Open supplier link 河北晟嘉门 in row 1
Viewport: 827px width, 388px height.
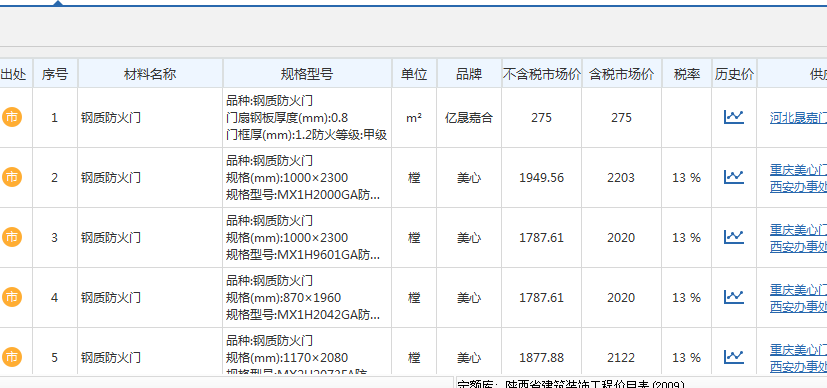[x=798, y=118]
